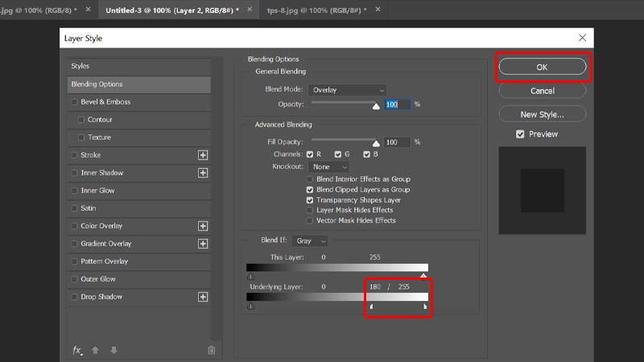Enable Contour checkbox
Screen dimensions: 644x362
(81, 119)
